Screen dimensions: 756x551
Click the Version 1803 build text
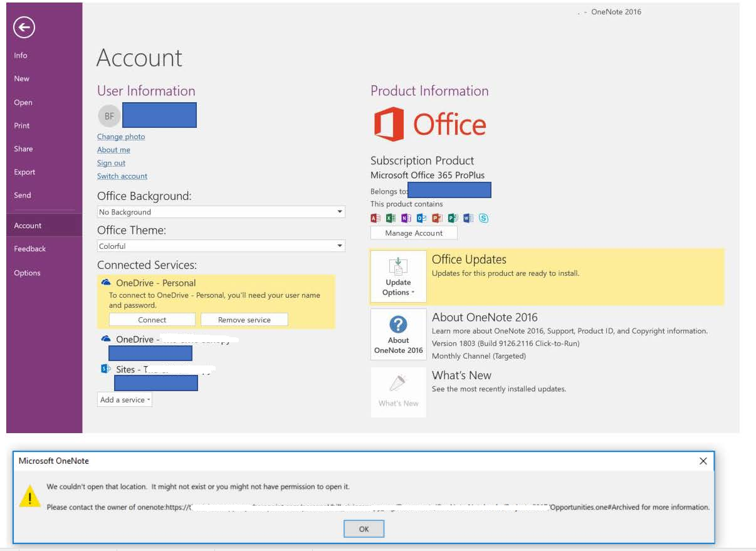[x=505, y=344]
